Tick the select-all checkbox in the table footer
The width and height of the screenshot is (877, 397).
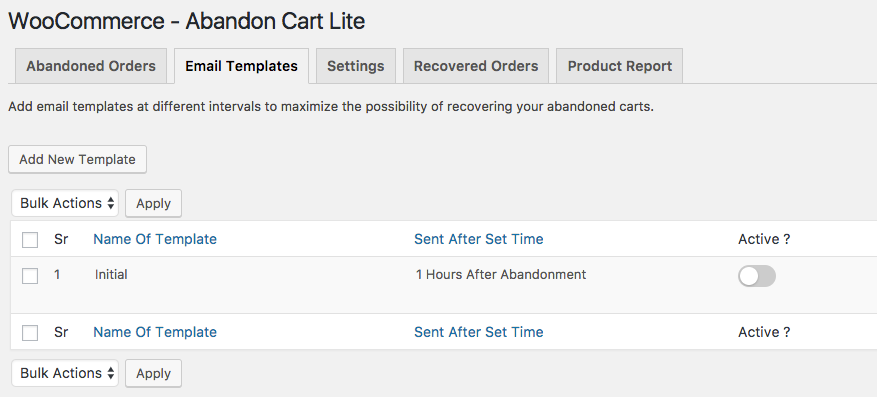pos(30,333)
